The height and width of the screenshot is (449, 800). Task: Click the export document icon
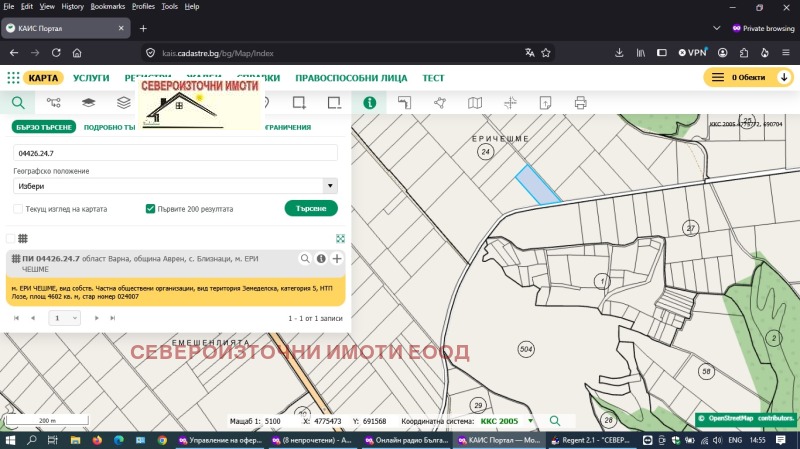click(545, 103)
